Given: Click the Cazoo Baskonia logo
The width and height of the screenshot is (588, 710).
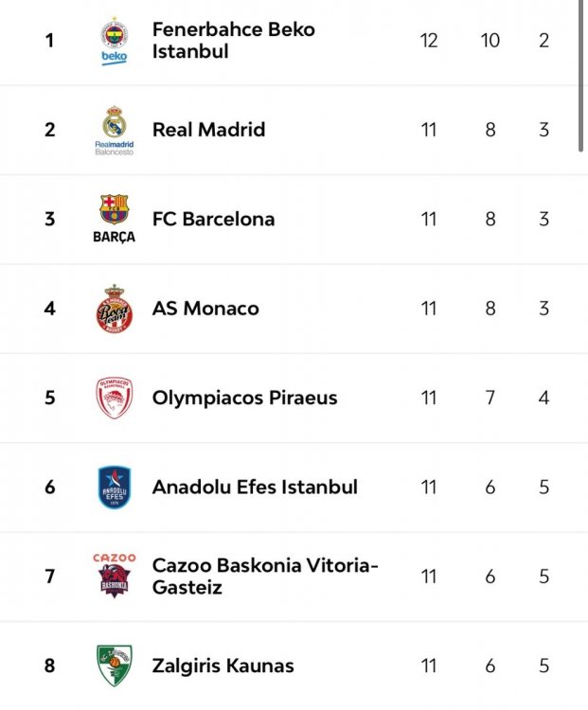Looking at the screenshot, I should [x=115, y=576].
